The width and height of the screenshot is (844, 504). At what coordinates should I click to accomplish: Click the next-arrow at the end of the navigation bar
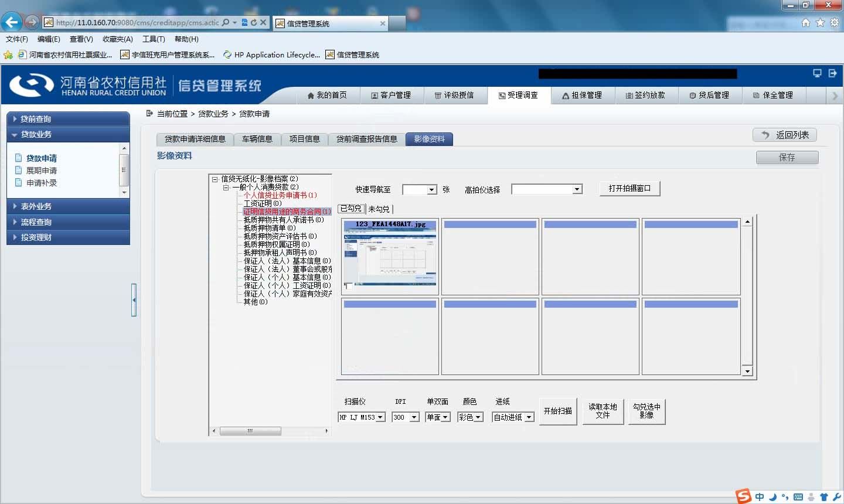pos(835,96)
